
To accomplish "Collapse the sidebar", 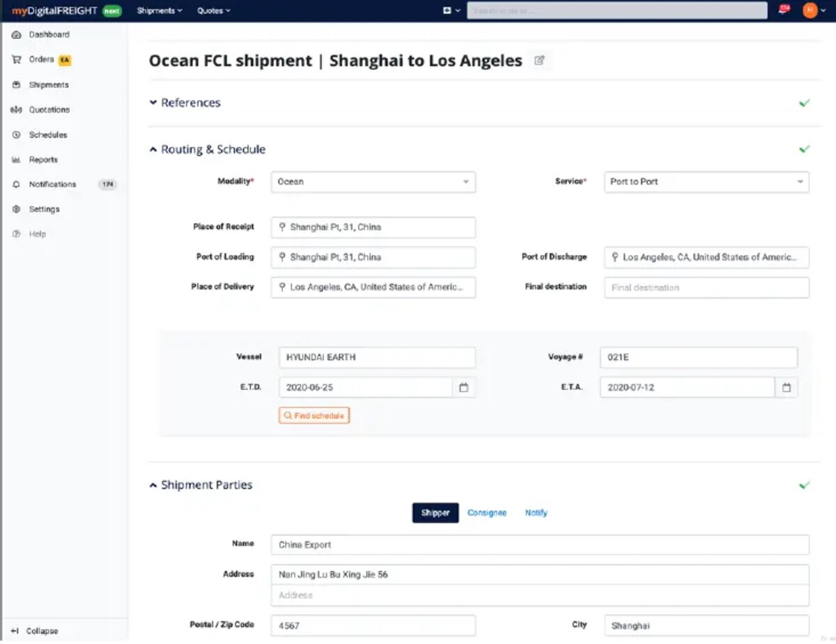I will point(35,631).
